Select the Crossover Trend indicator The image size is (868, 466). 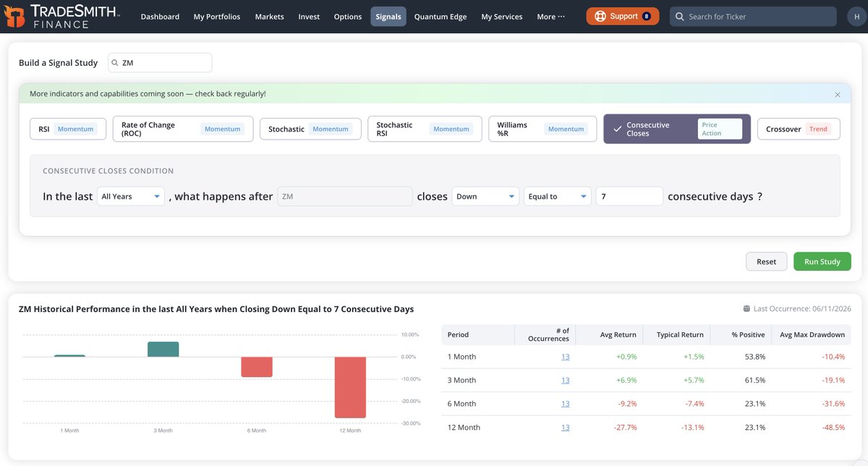(799, 129)
